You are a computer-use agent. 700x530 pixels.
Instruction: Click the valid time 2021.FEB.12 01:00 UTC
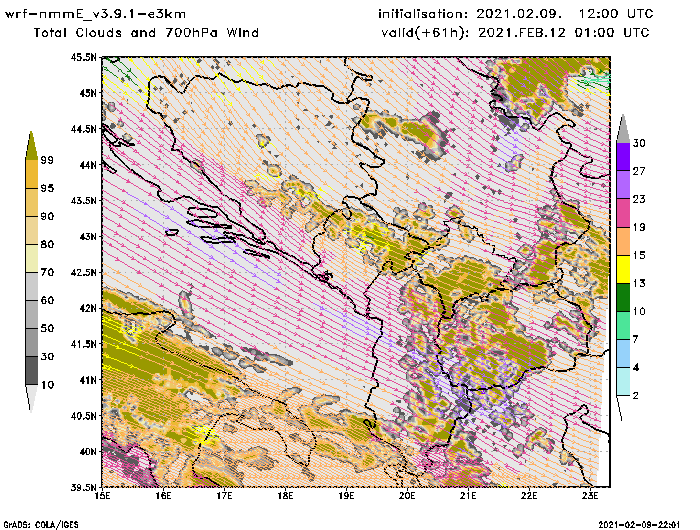coord(564,33)
